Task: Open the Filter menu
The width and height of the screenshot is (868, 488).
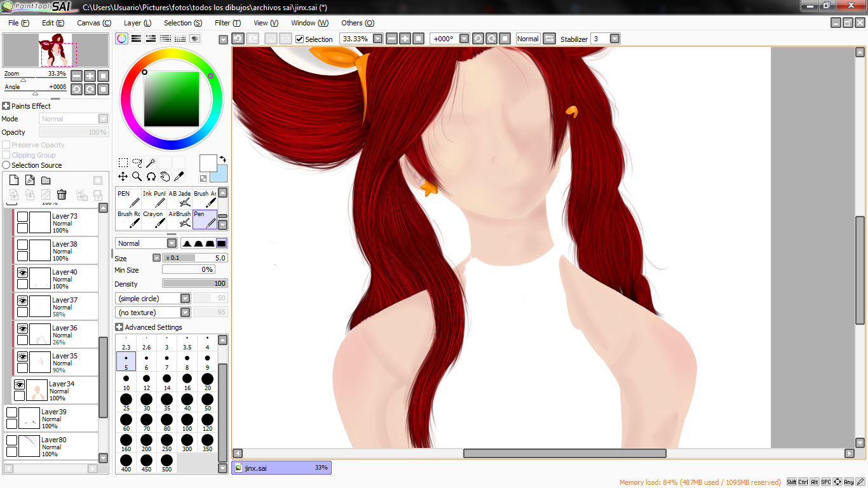Action: (227, 23)
